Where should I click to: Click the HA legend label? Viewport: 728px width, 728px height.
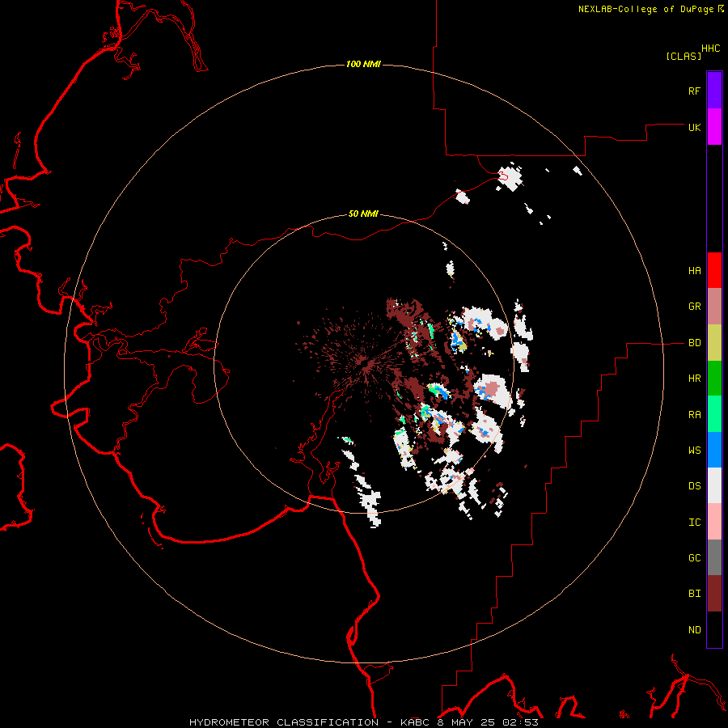pos(694,271)
